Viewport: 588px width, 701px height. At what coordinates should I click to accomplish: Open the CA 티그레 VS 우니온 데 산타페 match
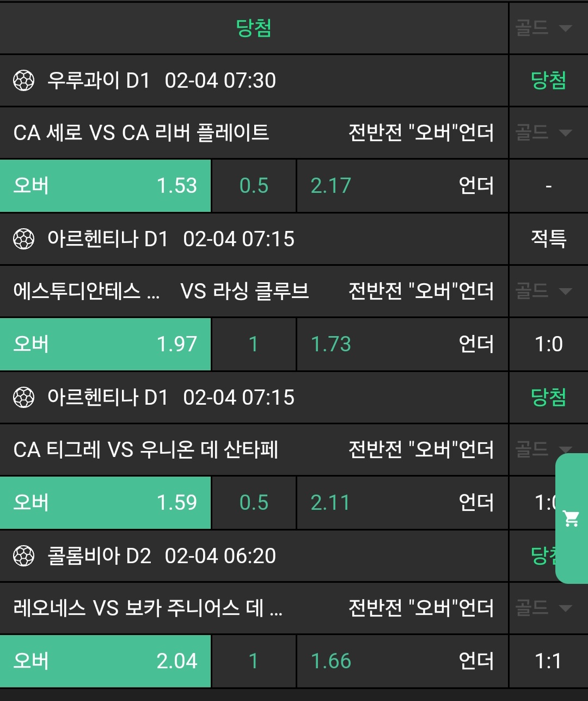click(146, 449)
